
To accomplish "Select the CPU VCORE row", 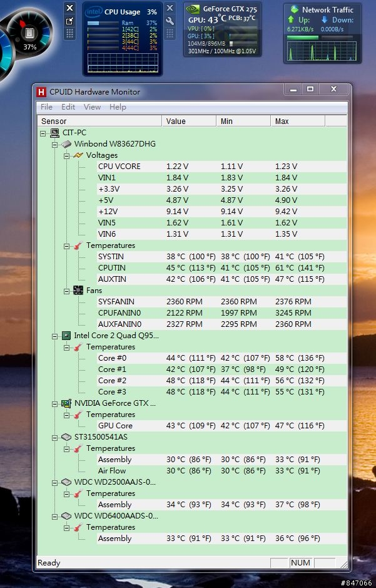I will click(221, 167).
